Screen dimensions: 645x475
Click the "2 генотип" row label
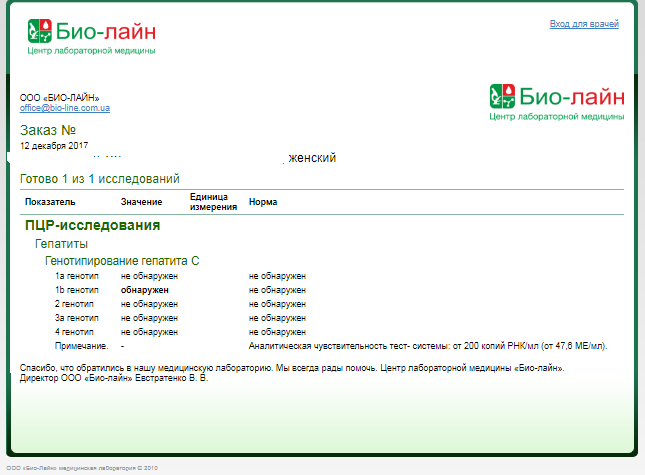pyautogui.click(x=74, y=303)
